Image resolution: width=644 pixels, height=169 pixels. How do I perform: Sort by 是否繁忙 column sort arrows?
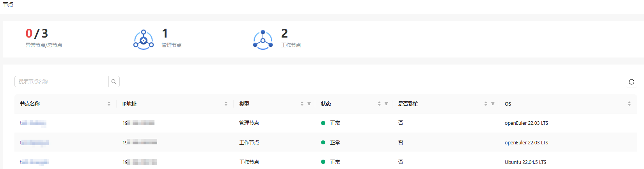(486, 104)
